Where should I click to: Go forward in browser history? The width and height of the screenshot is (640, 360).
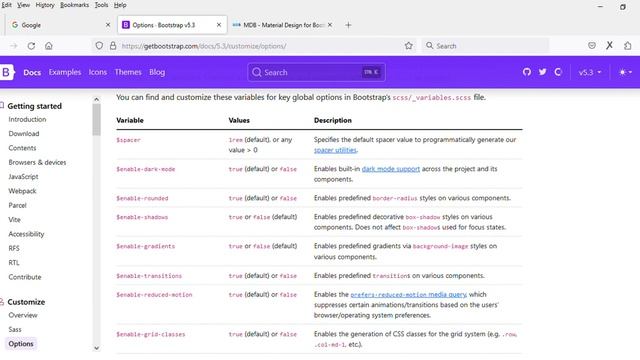(14, 46)
